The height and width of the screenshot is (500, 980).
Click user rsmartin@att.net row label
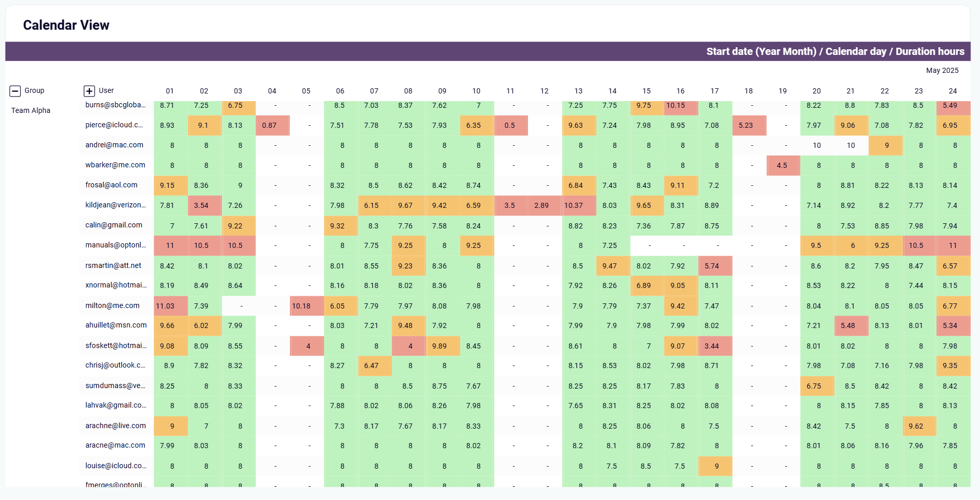113,265
